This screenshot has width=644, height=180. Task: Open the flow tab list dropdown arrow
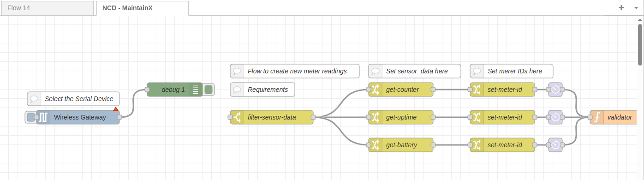(636, 8)
